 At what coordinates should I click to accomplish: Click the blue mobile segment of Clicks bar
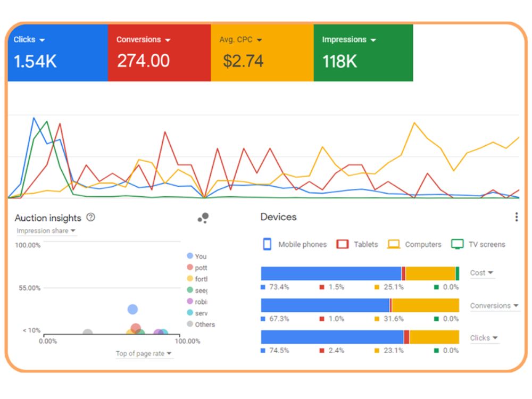click(332, 337)
